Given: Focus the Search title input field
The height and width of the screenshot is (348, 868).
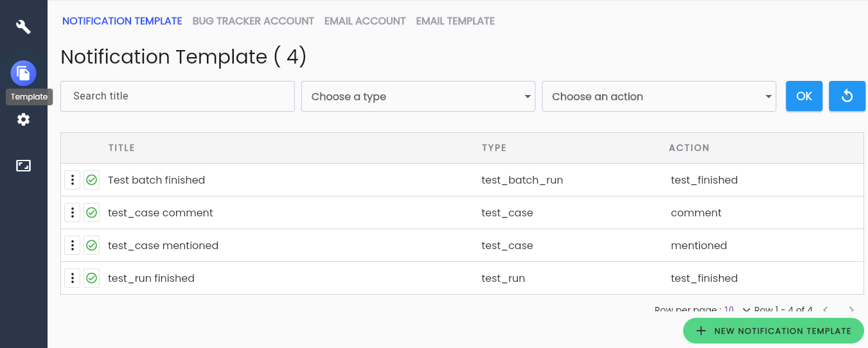Looking at the screenshot, I should 177,96.
